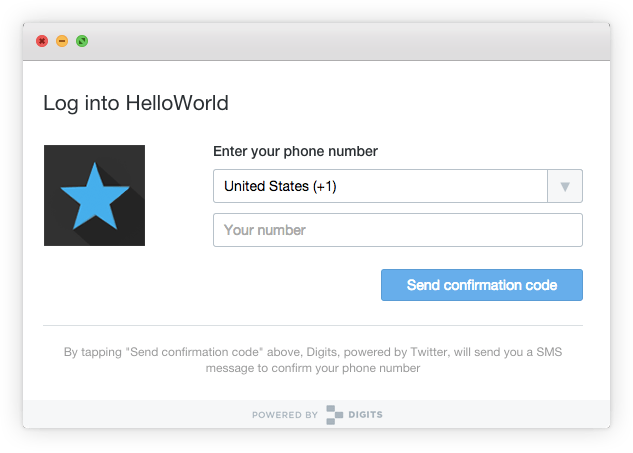Viewport: 633px width, 453px height.
Task: Click the "Log into HelloWorld" heading
Action: coord(136,102)
